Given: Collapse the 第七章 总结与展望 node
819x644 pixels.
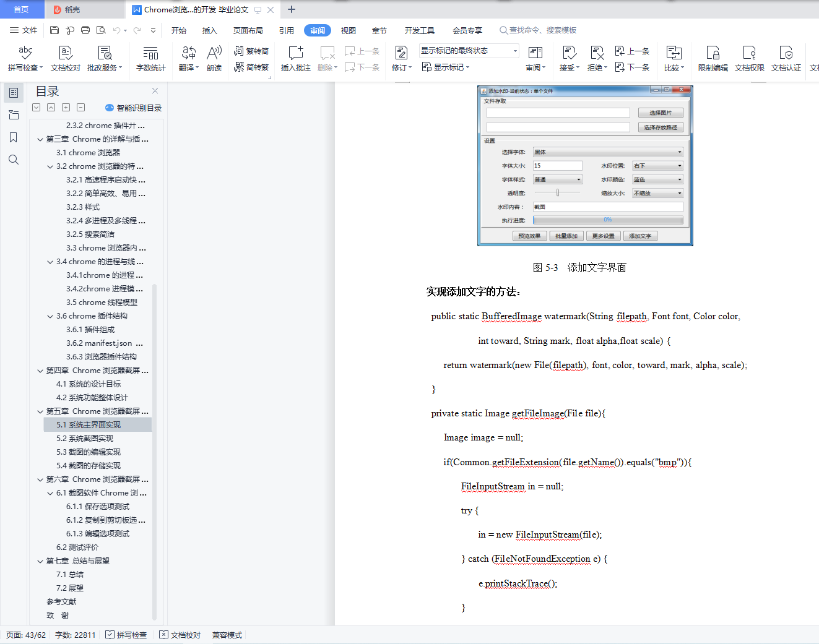Looking at the screenshot, I should click(x=40, y=561).
